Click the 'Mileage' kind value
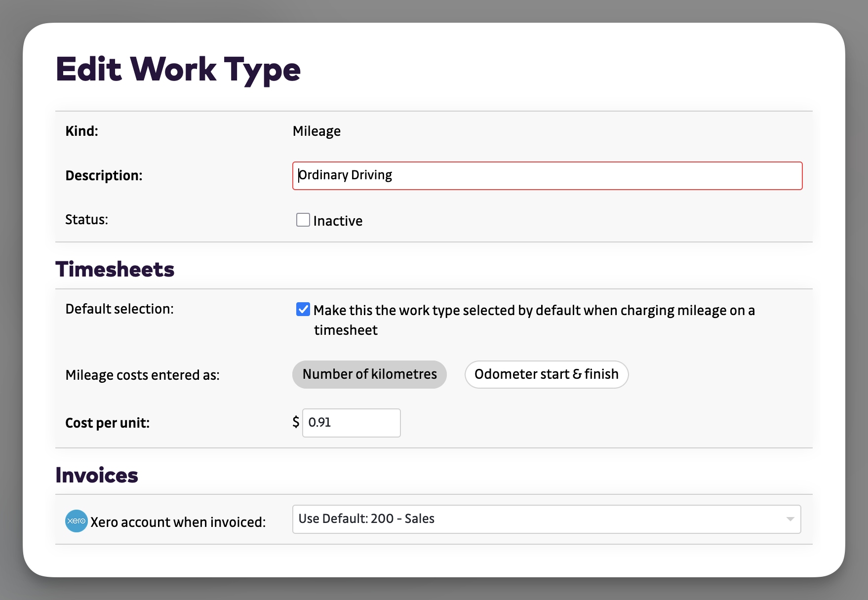The image size is (868, 600). pos(316,131)
